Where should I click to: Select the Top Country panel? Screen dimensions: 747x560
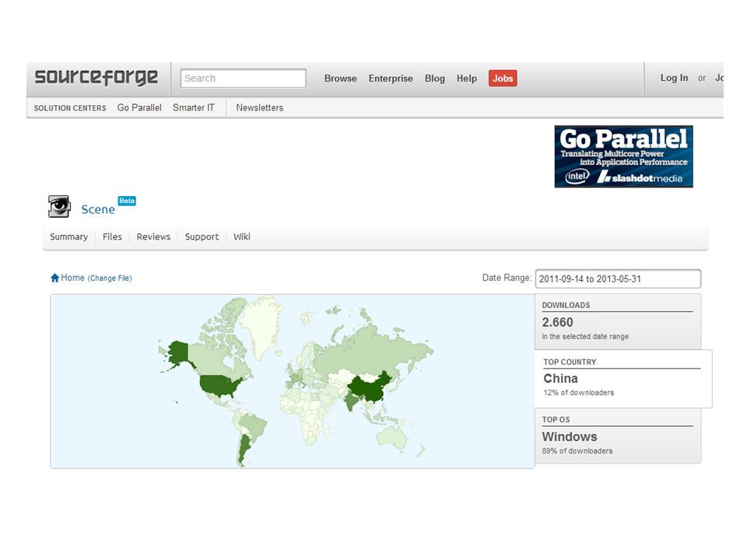(623, 379)
